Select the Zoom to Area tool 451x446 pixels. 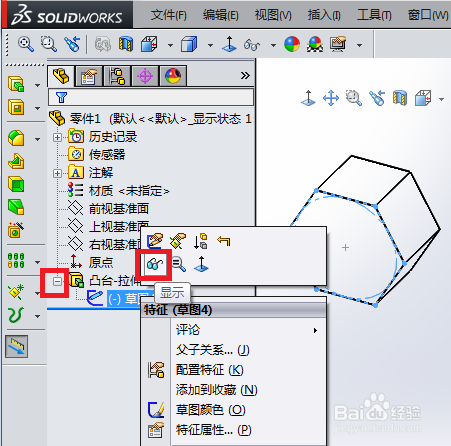coord(49,44)
